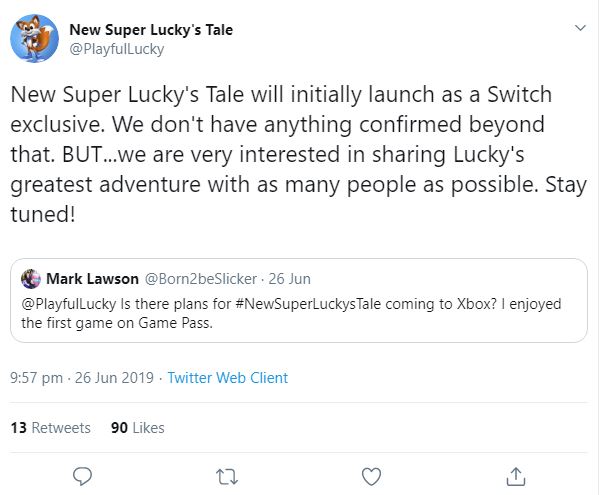Click Mark Lawson's small profile picture

coord(31,277)
